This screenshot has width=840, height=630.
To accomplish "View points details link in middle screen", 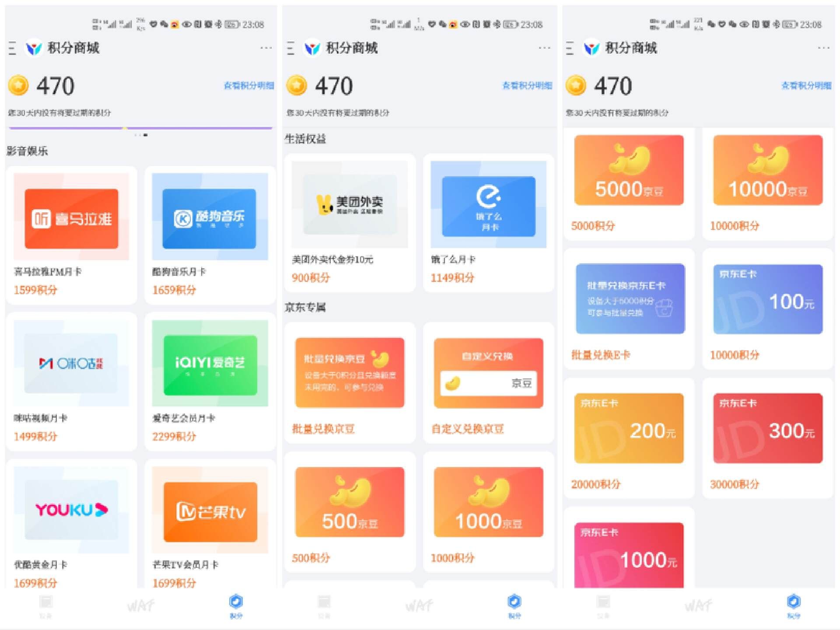I will pos(527,85).
